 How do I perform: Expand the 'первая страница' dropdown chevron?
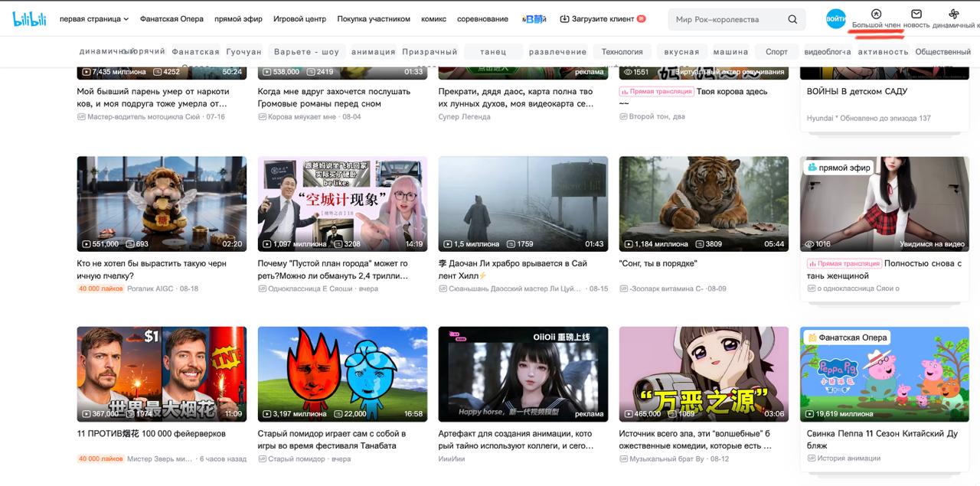126,19
